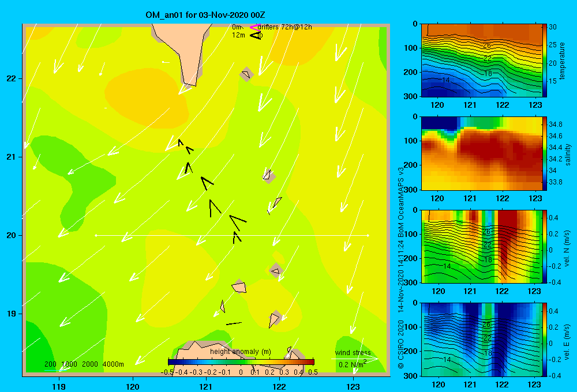This screenshot has width=577, height=392.
Task: Click the white section line across 20N
Action: click(x=232, y=235)
